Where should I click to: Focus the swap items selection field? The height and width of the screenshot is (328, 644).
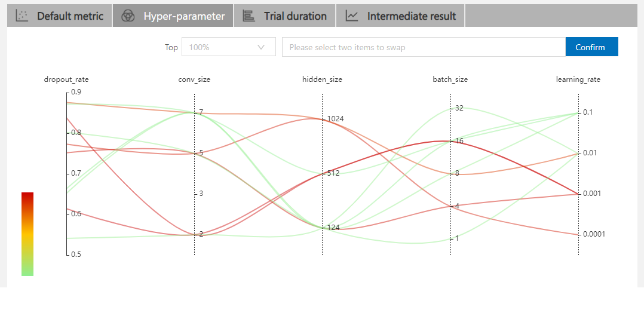[x=423, y=47]
